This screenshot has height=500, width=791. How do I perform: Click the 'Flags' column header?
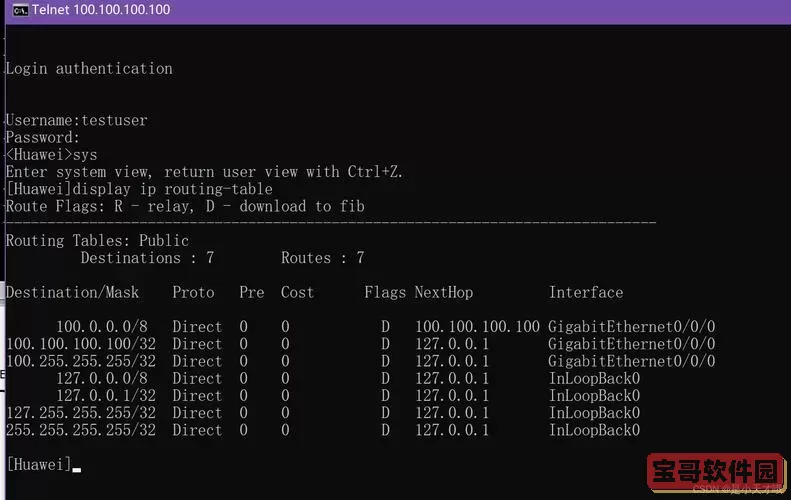coord(385,292)
